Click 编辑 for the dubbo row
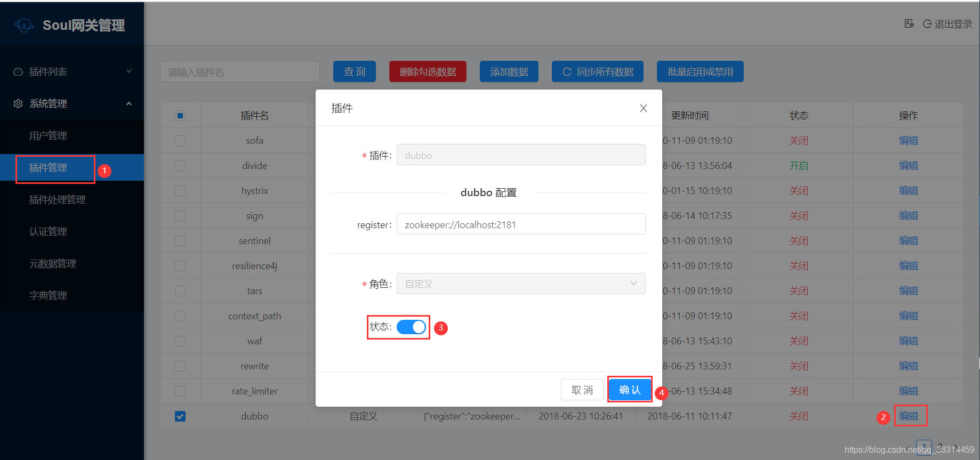This screenshot has height=460, width=980. (909, 416)
